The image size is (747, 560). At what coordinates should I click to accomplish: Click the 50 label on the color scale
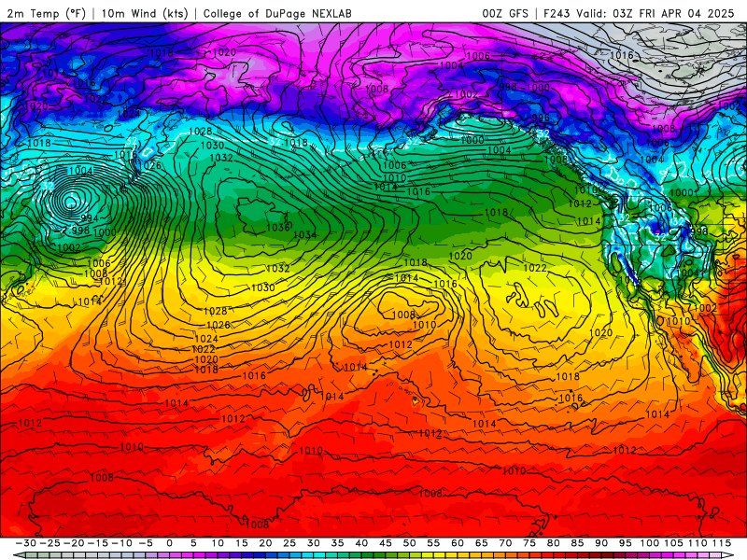(409, 543)
